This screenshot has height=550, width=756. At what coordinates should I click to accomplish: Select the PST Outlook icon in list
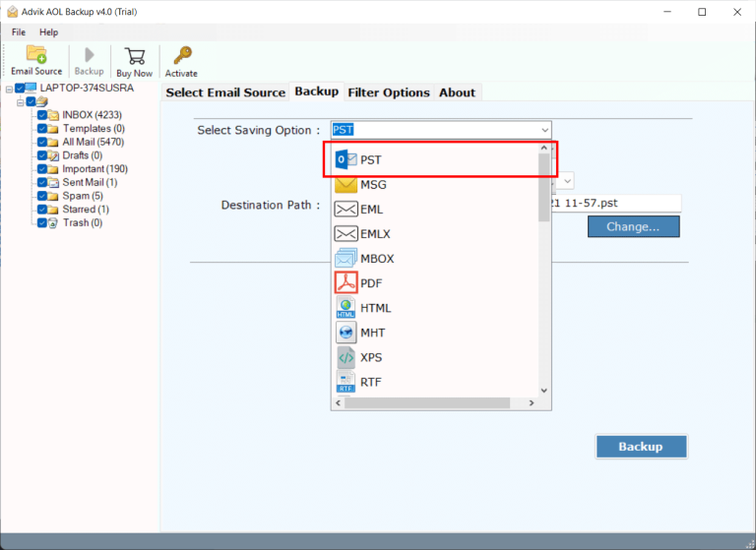(346, 159)
